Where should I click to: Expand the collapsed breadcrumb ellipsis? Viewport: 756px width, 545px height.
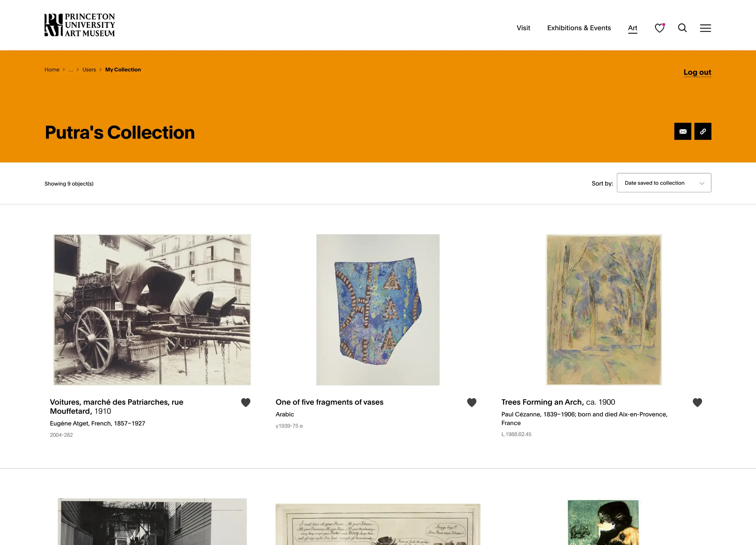71,70
